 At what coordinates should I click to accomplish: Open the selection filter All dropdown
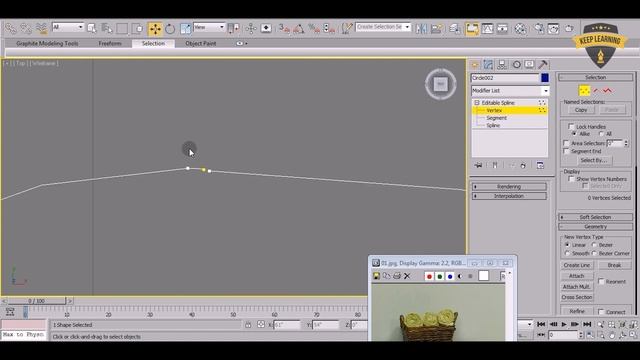(80, 27)
